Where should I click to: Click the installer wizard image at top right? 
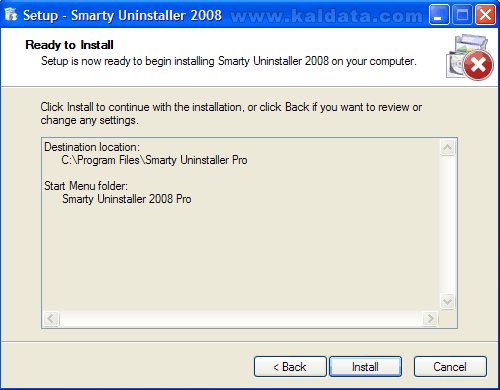pos(470,57)
